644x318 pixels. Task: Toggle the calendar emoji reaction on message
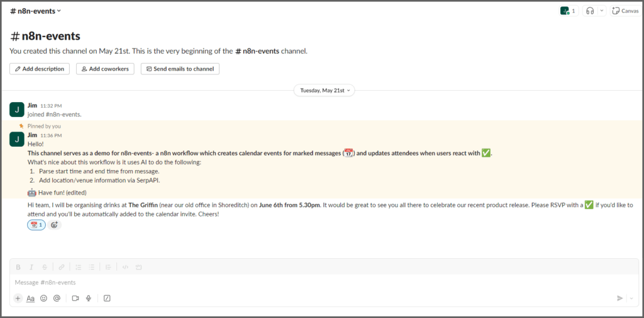36,225
